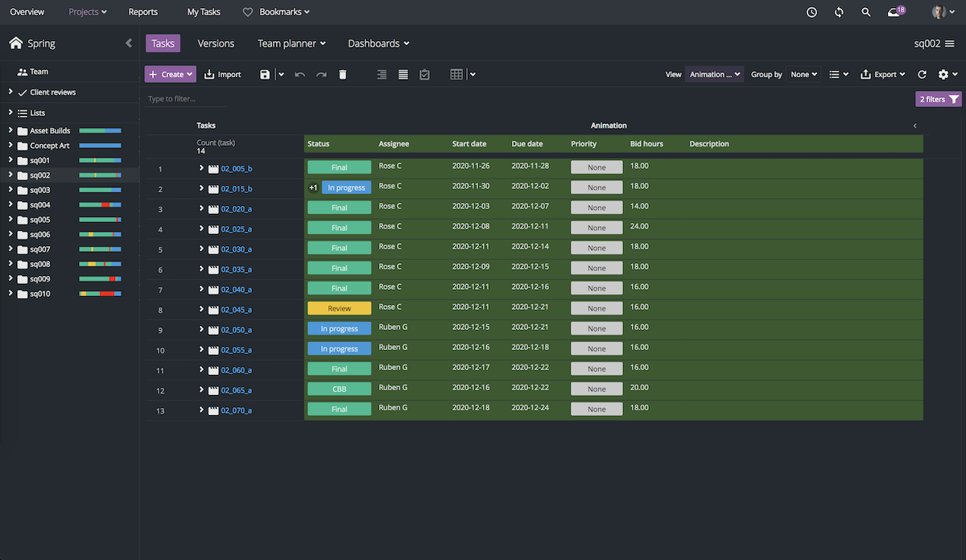This screenshot has width=966, height=560.
Task: Toggle the clipboard checklist icon in toolbar
Action: [424, 74]
